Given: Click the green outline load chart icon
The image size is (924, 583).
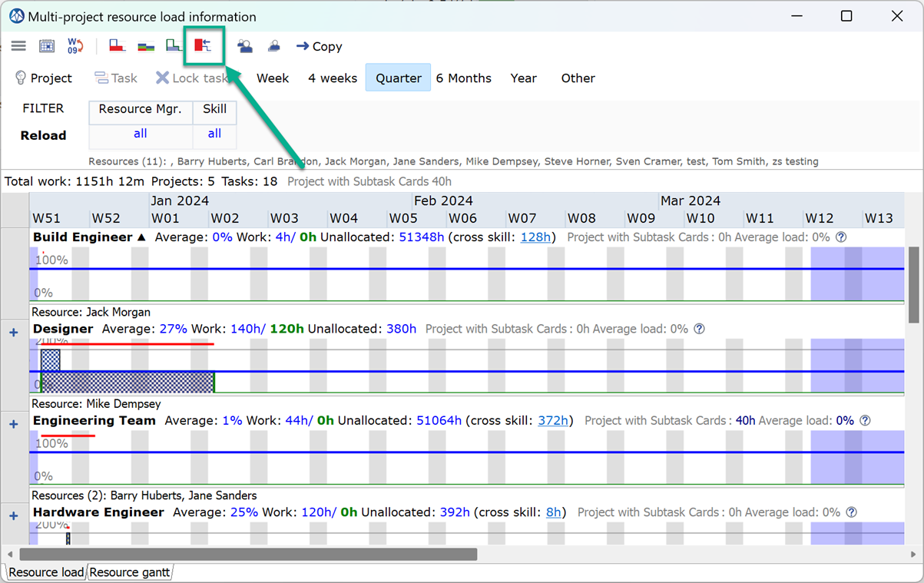Looking at the screenshot, I should point(174,46).
